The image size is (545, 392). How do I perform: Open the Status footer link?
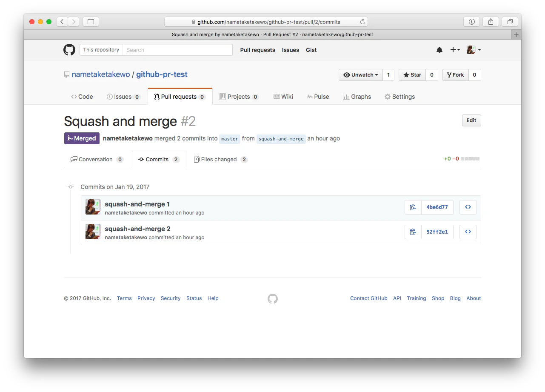[194, 298]
